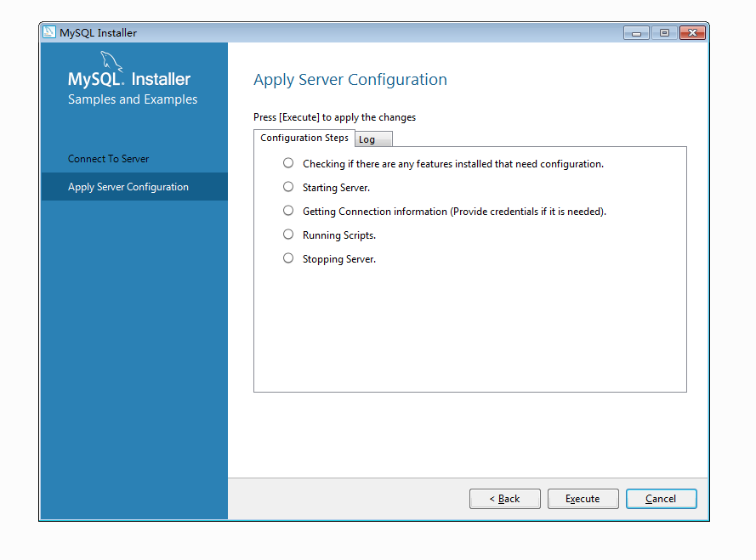Click the 'Apply Server Configuration' page heading
756x560 pixels.
click(350, 80)
